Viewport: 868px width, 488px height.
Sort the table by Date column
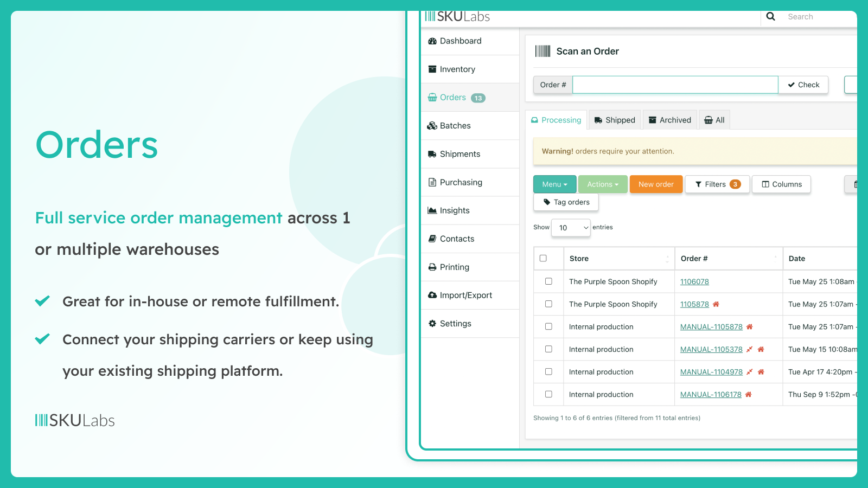820,259
